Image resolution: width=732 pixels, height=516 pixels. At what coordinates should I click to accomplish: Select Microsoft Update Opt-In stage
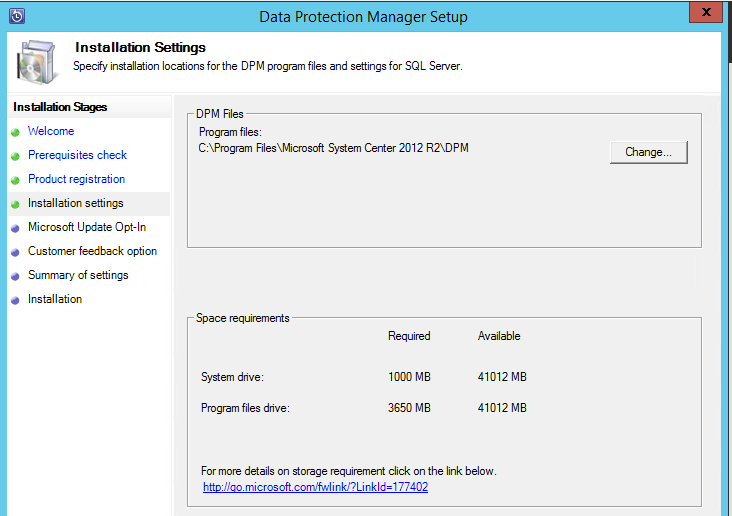click(87, 227)
